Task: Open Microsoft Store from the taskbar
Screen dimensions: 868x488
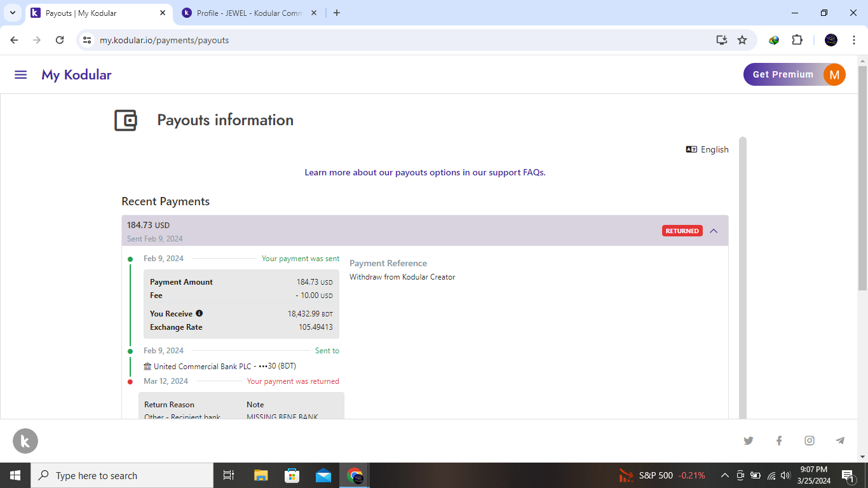Action: pos(292,475)
